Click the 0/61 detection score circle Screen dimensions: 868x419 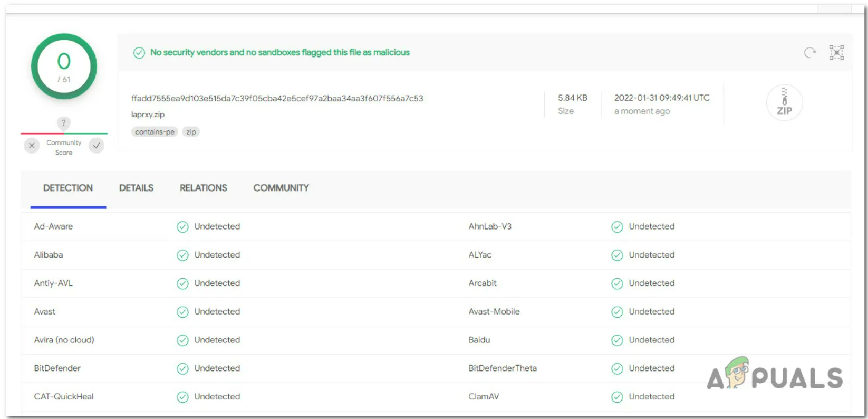(x=64, y=66)
